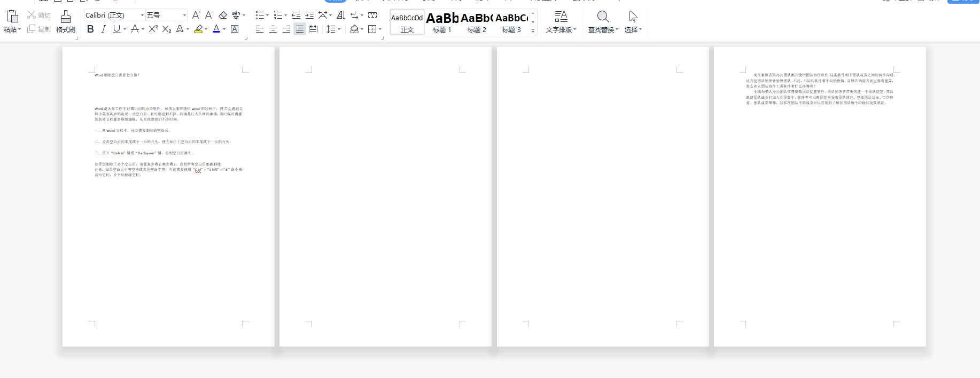Click the line starting '一、在Word文档中'

pyautogui.click(x=133, y=131)
